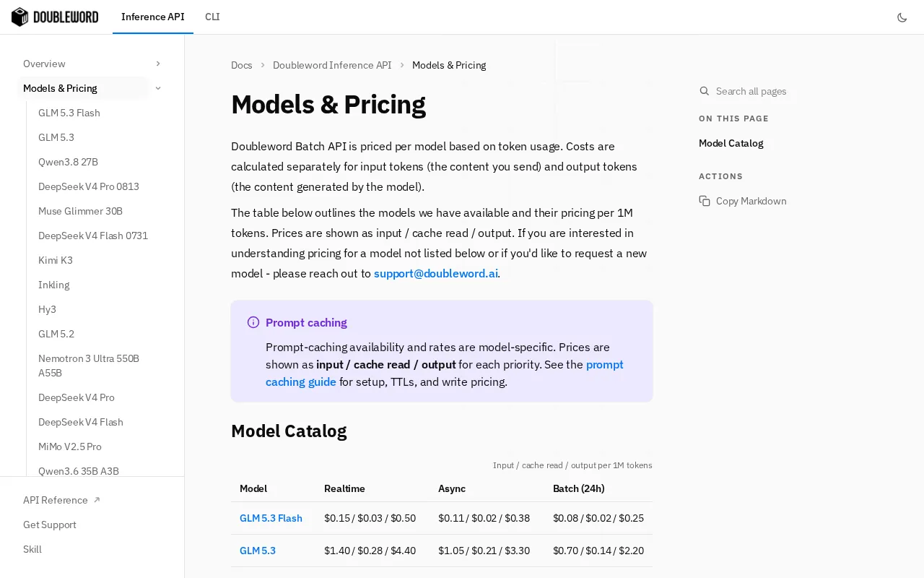
Task: Open Skill in sidebar
Action: pos(32,549)
